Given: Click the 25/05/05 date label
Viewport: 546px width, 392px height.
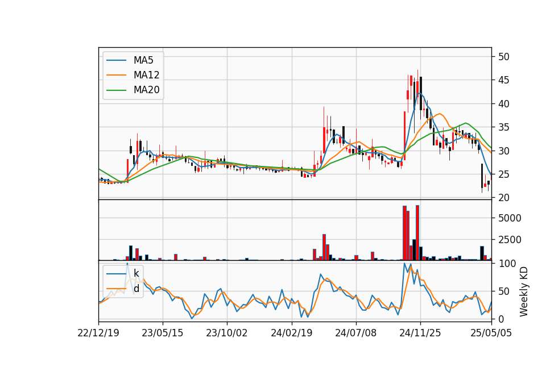Looking at the screenshot, I should 491,333.
